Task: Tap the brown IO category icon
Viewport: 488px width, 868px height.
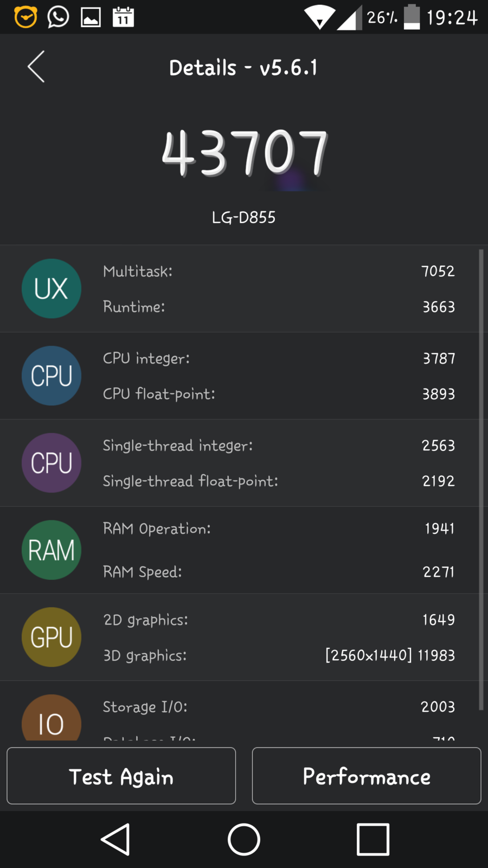Action: [52, 719]
